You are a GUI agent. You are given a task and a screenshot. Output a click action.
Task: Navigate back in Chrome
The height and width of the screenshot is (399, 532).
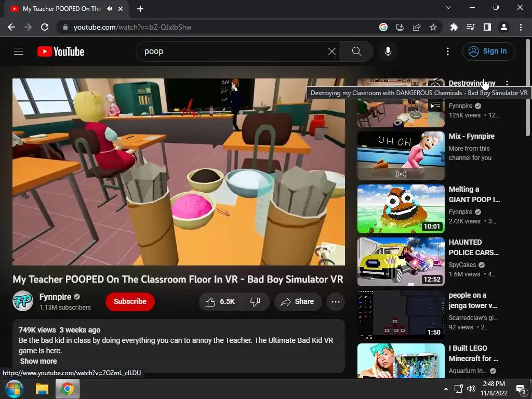tap(11, 27)
